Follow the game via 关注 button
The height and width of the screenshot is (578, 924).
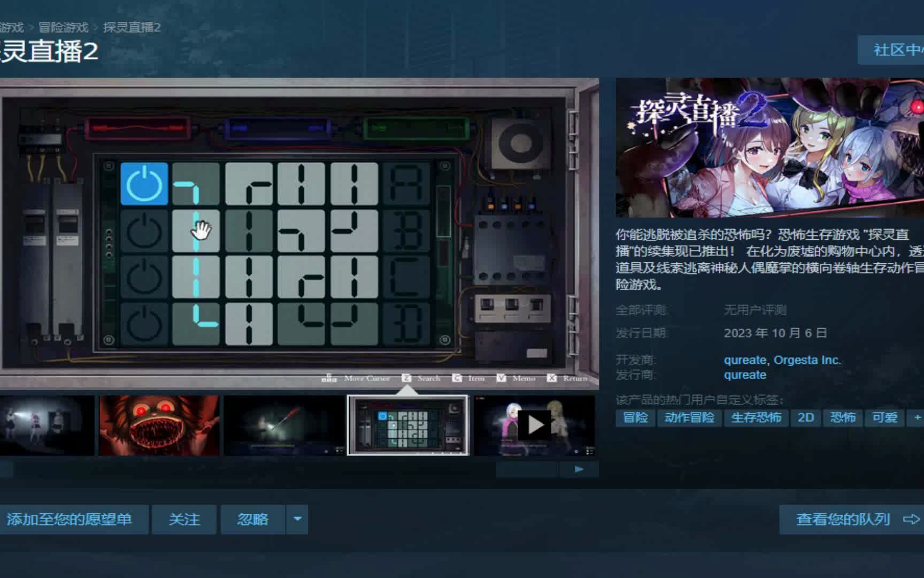(x=184, y=519)
